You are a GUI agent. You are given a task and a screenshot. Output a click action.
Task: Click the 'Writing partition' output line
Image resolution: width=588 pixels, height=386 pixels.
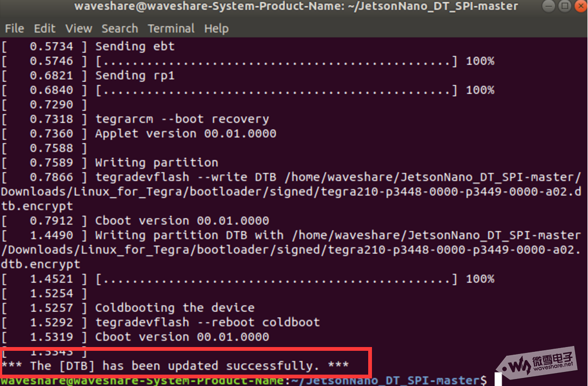pyautogui.click(x=156, y=162)
